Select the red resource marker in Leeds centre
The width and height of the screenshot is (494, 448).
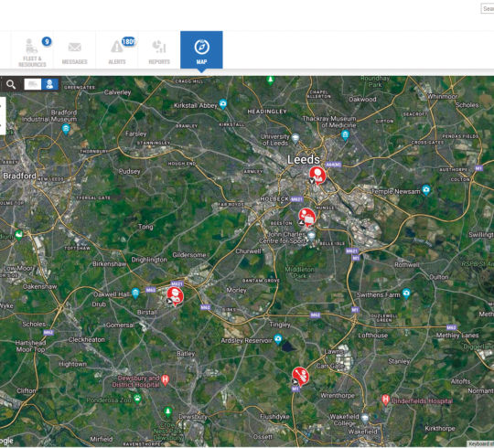(317, 176)
